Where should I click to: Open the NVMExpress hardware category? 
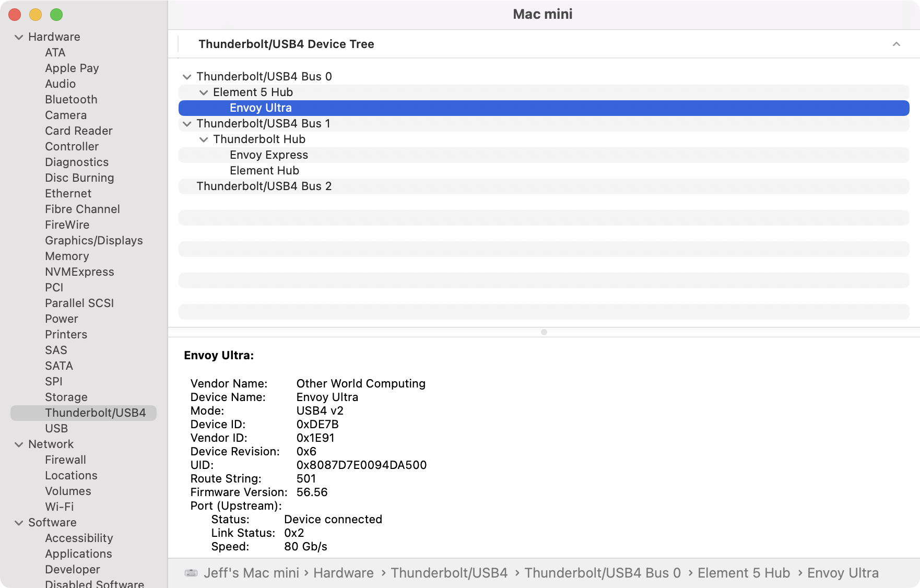(x=79, y=272)
